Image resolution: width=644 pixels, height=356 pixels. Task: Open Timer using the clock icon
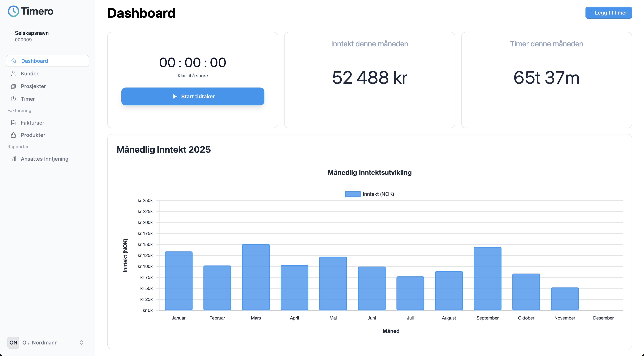click(13, 99)
